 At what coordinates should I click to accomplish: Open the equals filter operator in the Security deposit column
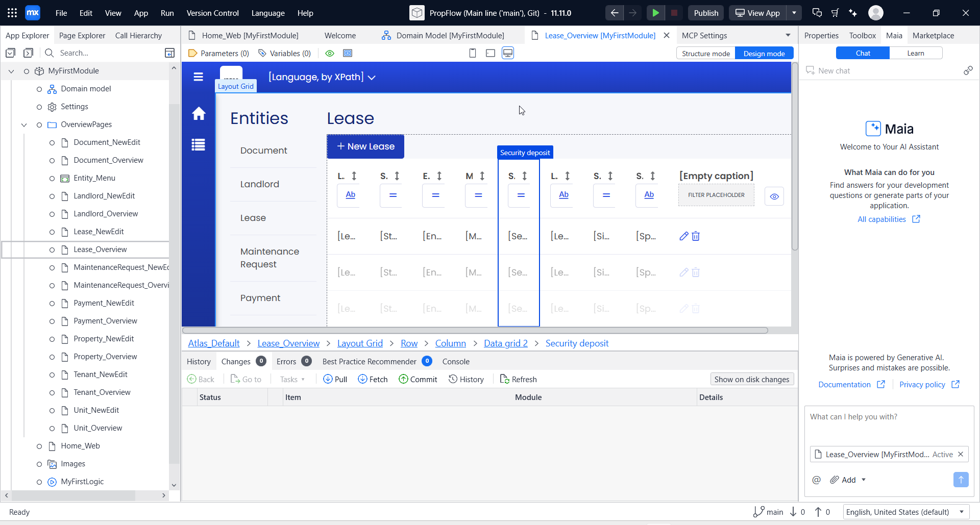521,195
